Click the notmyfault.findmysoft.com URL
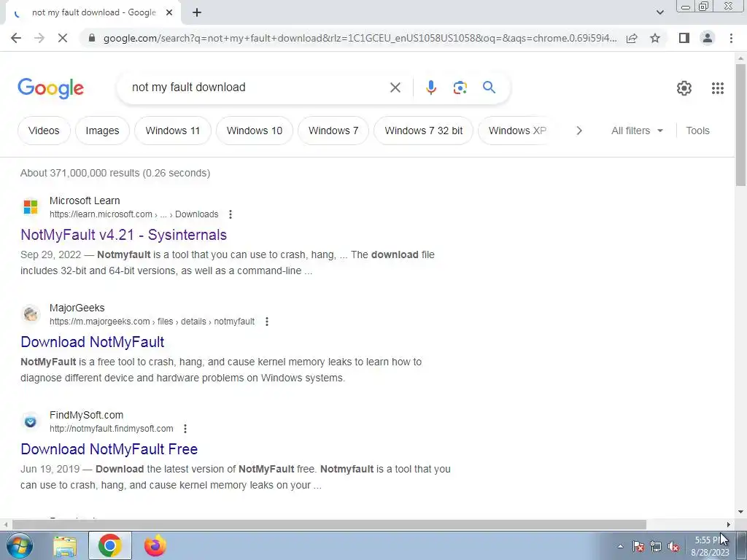747x560 pixels. (112, 429)
